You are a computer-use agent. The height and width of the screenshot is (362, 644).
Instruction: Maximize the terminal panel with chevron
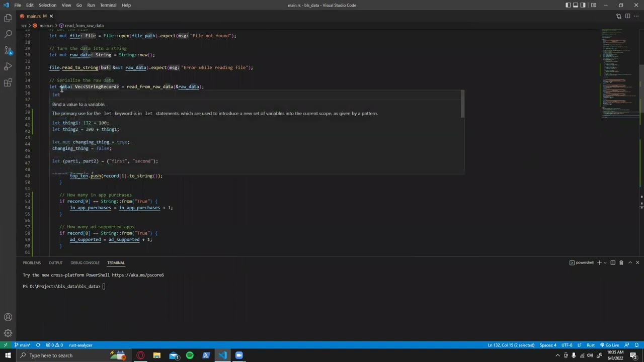(630, 262)
